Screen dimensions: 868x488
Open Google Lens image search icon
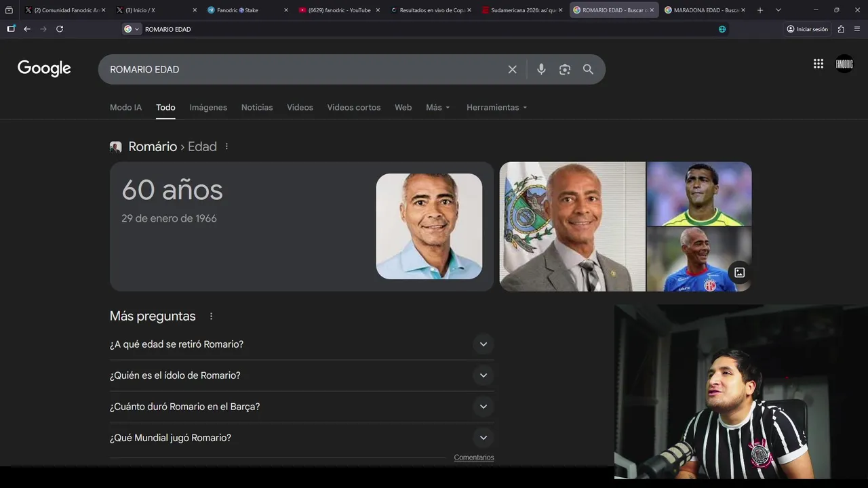click(x=565, y=69)
